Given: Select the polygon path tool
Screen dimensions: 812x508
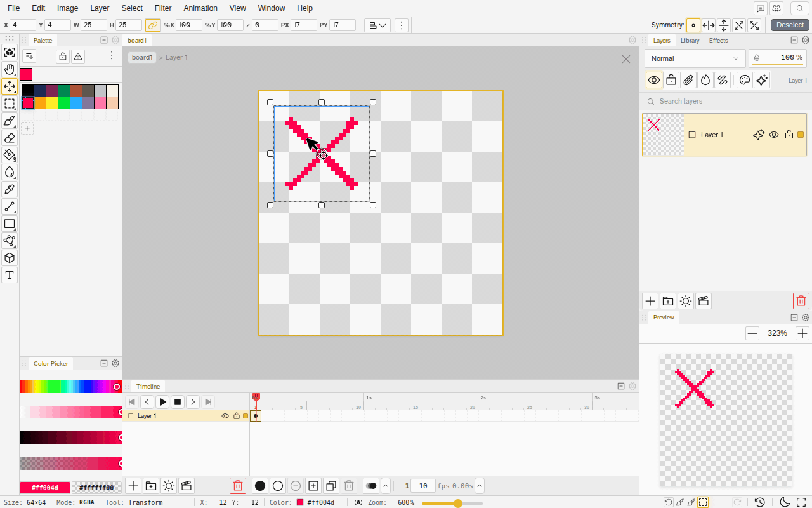Looking at the screenshot, I should point(10,241).
